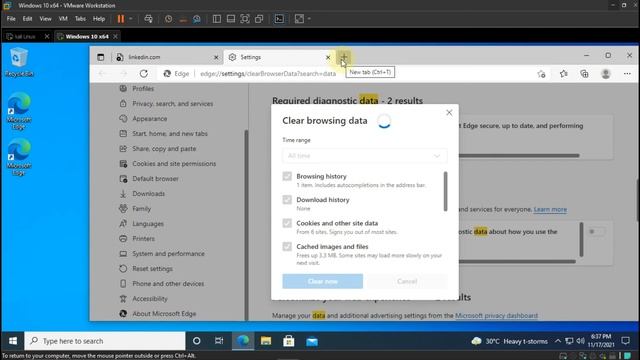Open Reset settings in sidebar
640x360 pixels.
[152, 269]
